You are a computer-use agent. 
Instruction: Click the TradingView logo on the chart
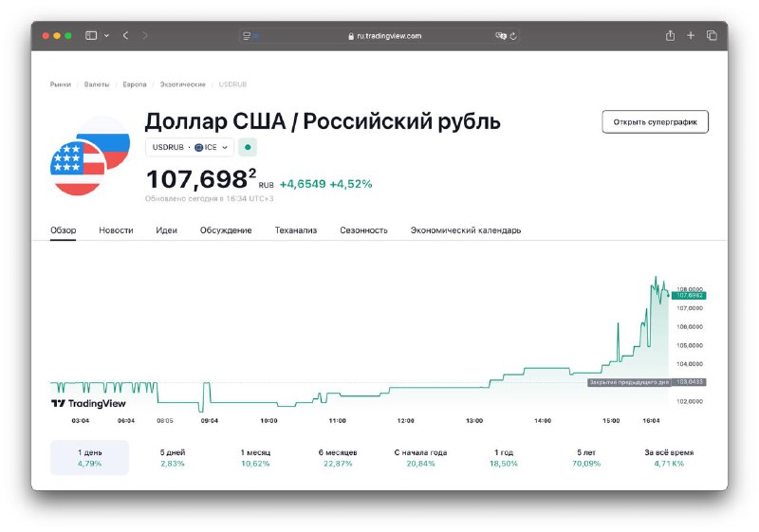[88, 403]
